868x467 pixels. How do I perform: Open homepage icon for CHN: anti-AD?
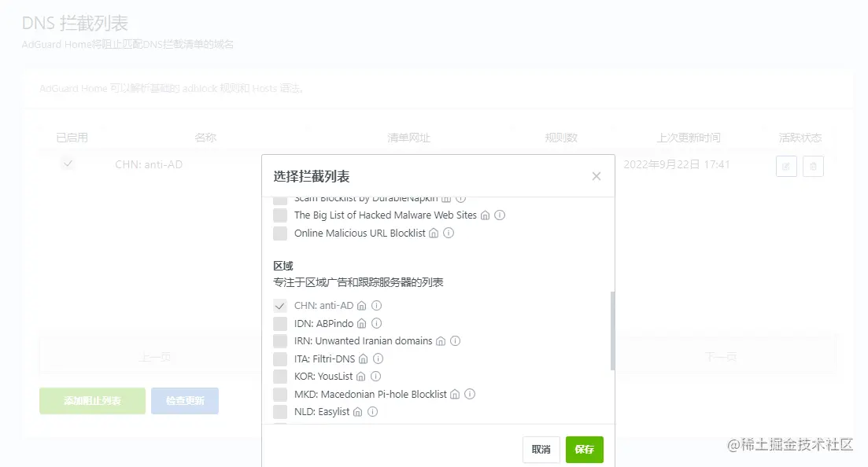click(361, 305)
